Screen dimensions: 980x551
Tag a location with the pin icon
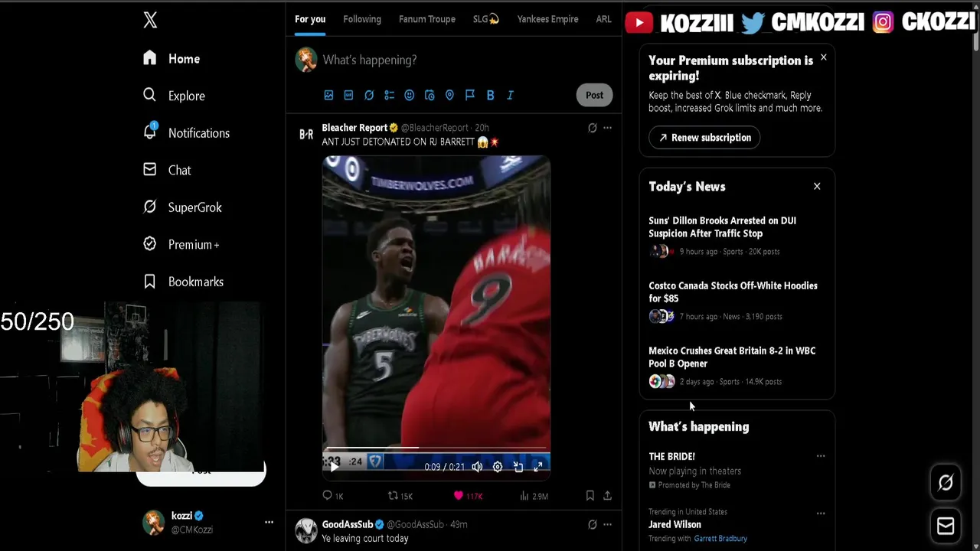point(449,95)
